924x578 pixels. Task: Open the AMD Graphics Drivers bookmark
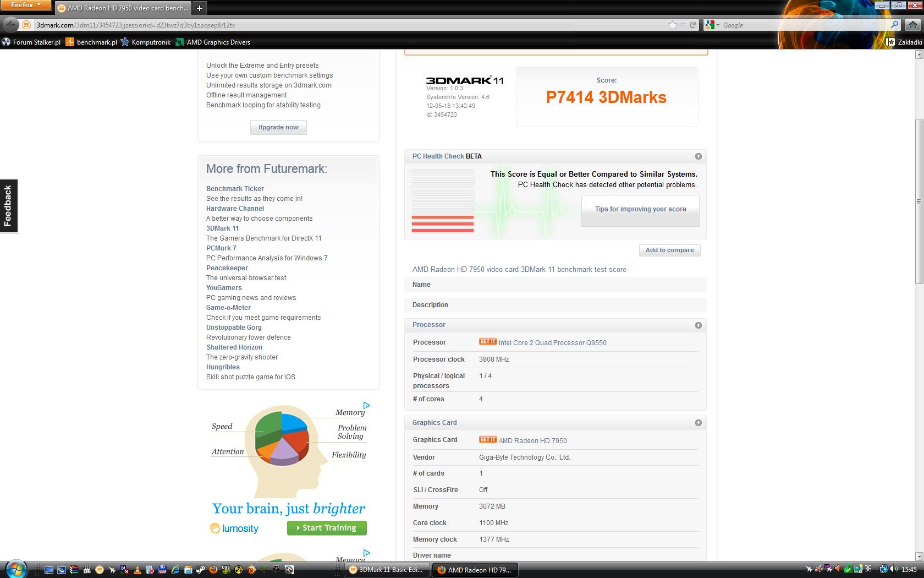pos(213,42)
